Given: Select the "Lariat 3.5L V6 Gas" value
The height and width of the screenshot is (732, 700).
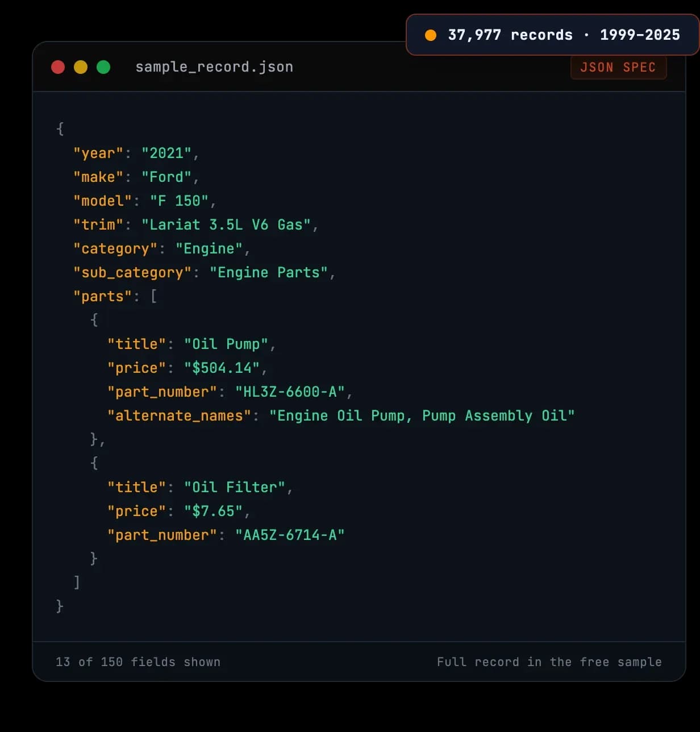Looking at the screenshot, I should 226,225.
